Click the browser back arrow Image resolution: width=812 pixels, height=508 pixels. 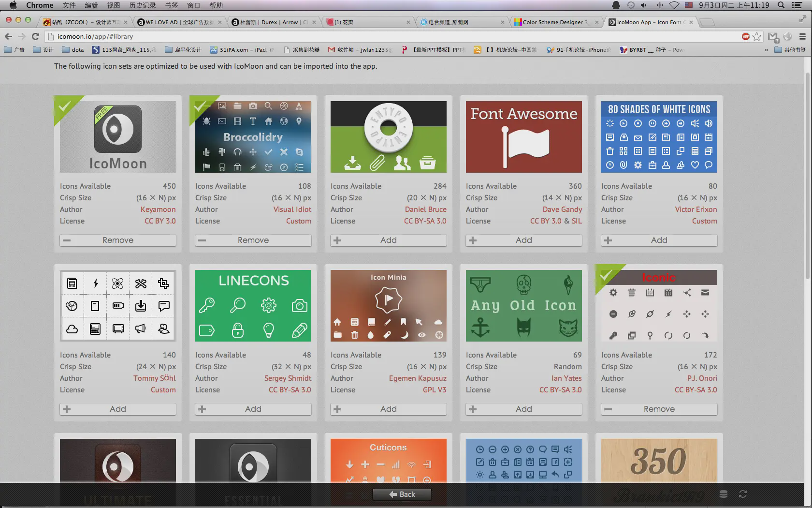point(8,36)
